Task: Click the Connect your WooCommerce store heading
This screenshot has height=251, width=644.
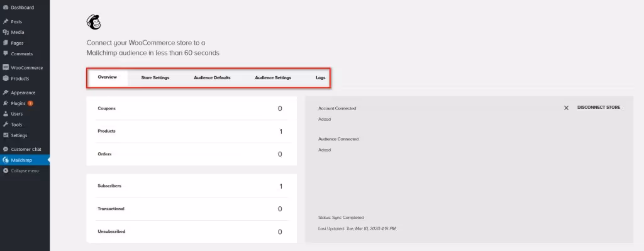Action: point(153,48)
